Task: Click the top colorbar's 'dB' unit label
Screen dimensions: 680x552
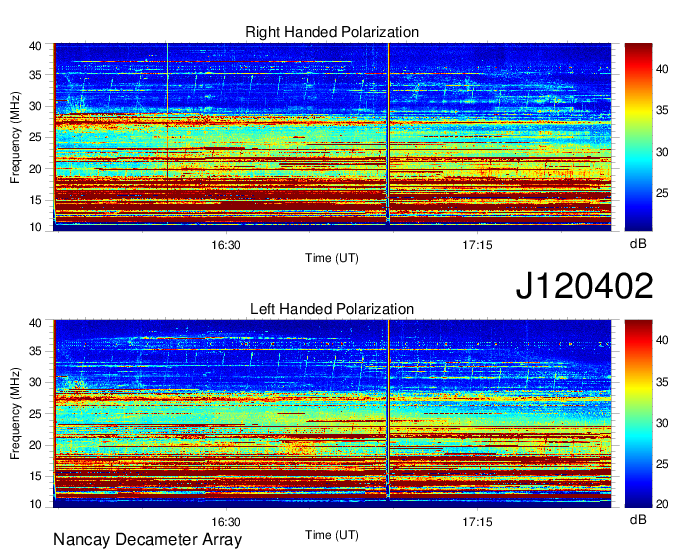Action: 638,244
